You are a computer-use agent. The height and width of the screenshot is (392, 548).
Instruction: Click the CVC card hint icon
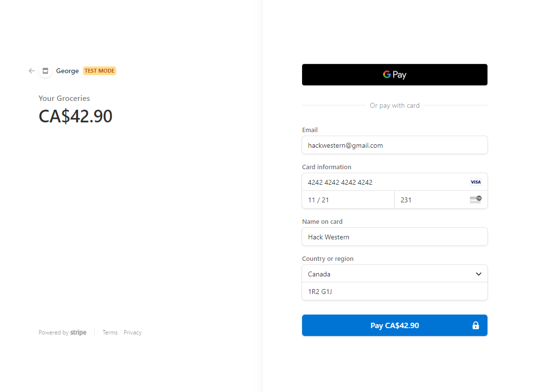(476, 199)
